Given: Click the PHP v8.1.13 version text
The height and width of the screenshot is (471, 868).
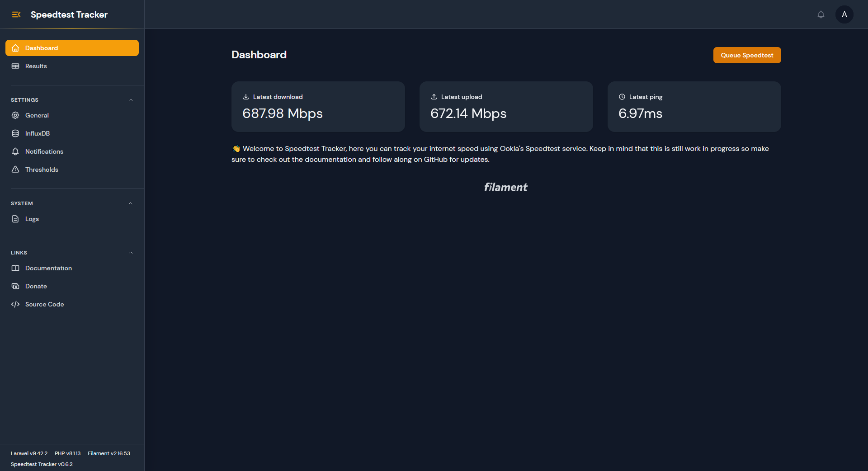Looking at the screenshot, I should pos(68,453).
